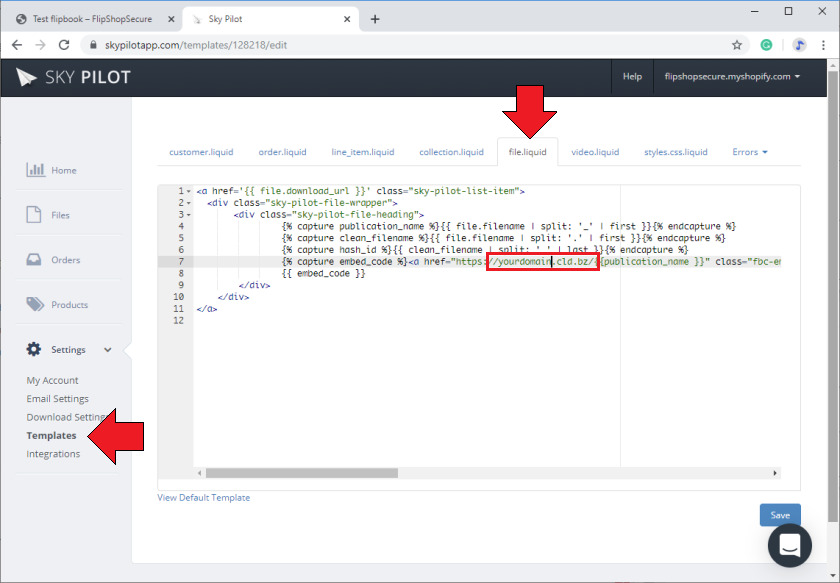
Task: Click the Save button
Action: [x=780, y=515]
